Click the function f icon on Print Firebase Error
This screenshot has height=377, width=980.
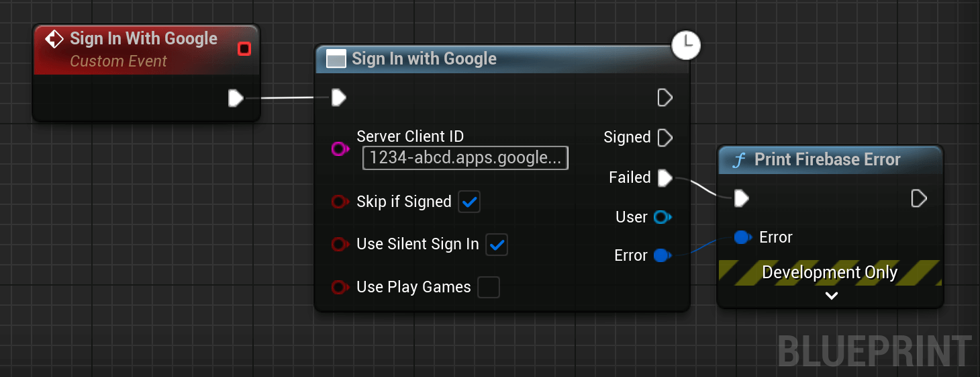tap(739, 160)
